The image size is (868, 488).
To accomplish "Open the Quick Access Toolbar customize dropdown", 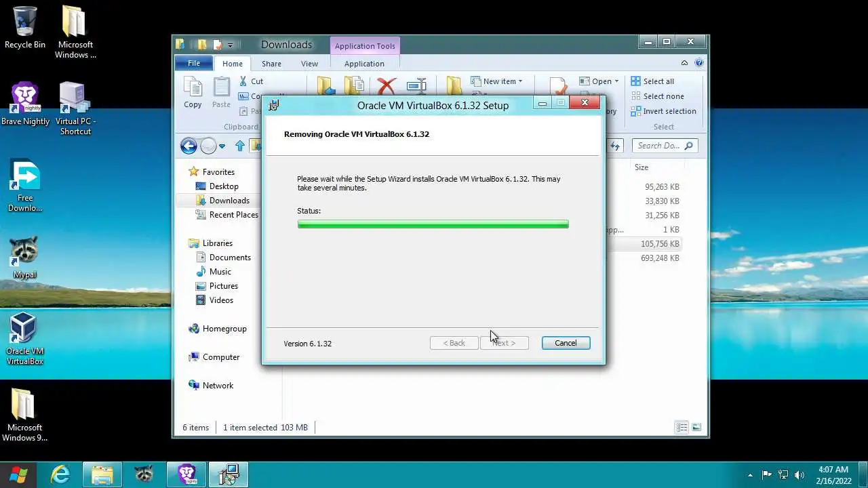I will (x=230, y=45).
